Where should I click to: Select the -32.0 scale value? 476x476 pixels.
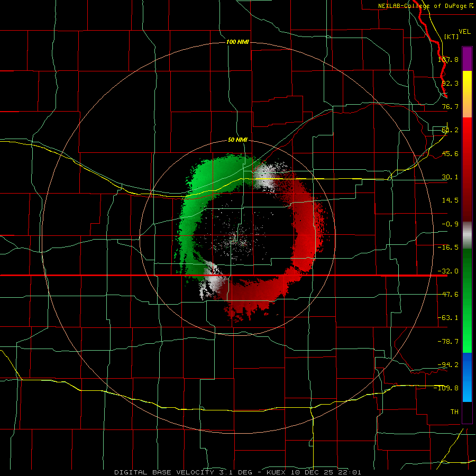pos(448,271)
